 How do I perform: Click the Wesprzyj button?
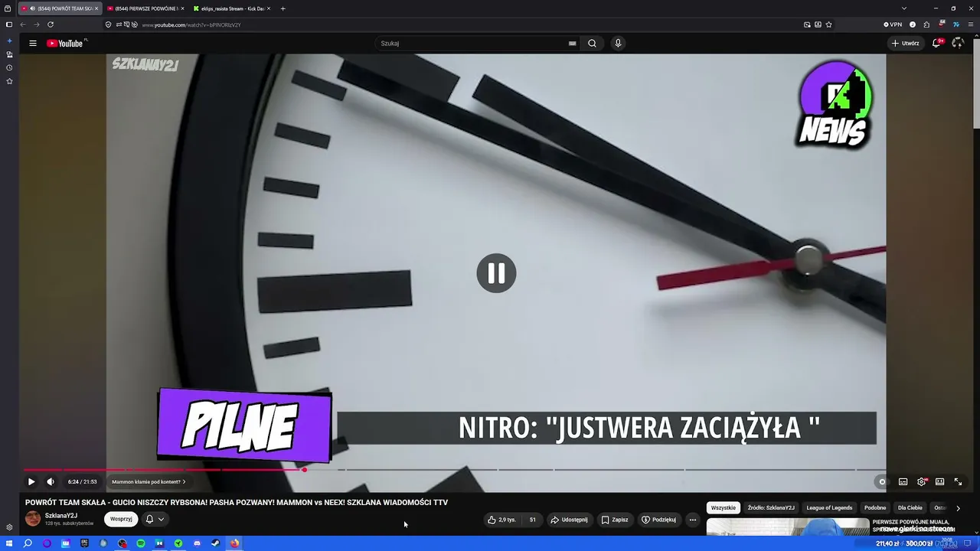(x=121, y=519)
